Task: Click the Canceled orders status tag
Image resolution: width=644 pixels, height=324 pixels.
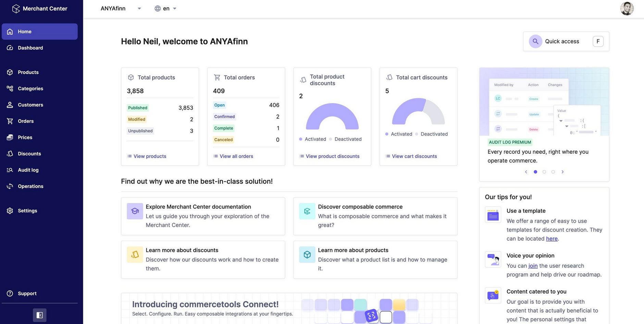Action: click(x=223, y=140)
